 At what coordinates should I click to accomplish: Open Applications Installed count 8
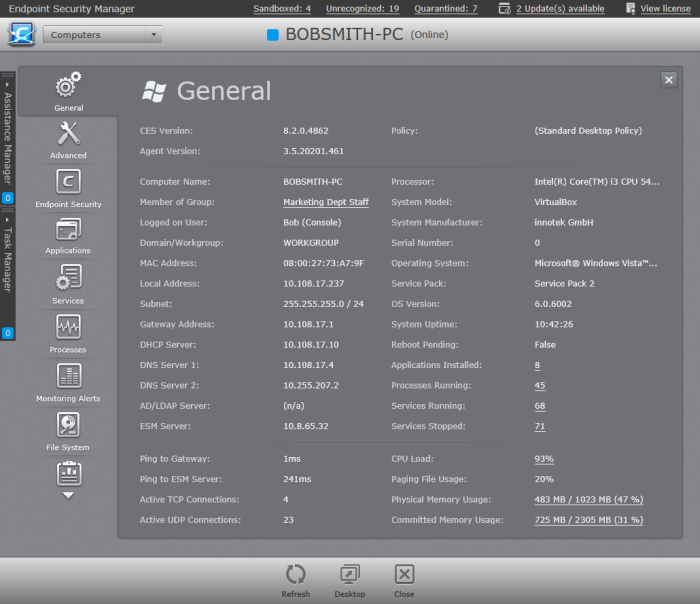[x=537, y=365]
